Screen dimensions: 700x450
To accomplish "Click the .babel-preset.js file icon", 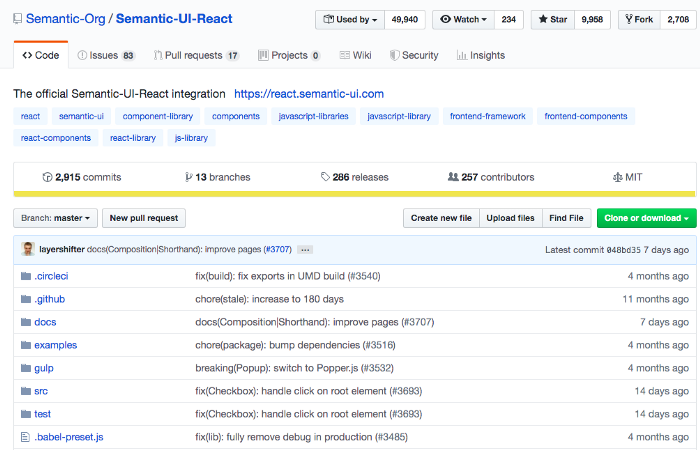I will pyautogui.click(x=25, y=437).
